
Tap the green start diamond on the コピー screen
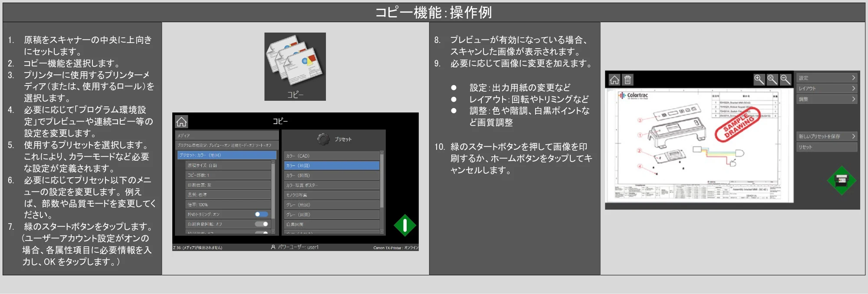coord(405,225)
